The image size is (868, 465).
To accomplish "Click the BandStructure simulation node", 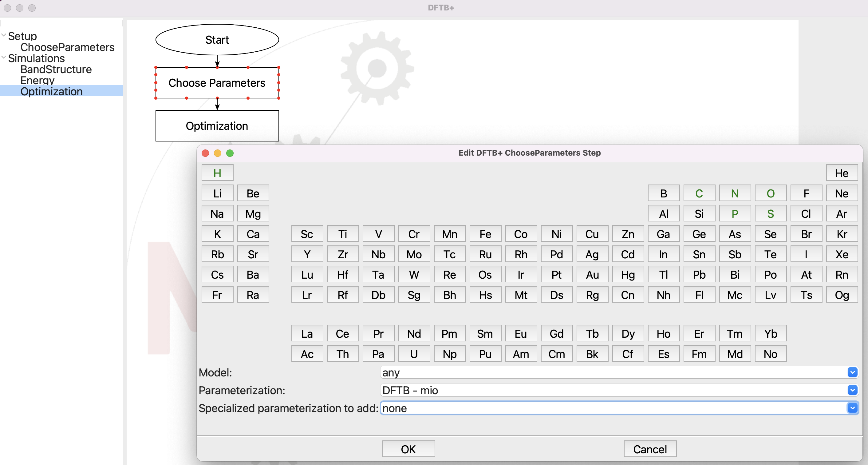I will click(55, 69).
